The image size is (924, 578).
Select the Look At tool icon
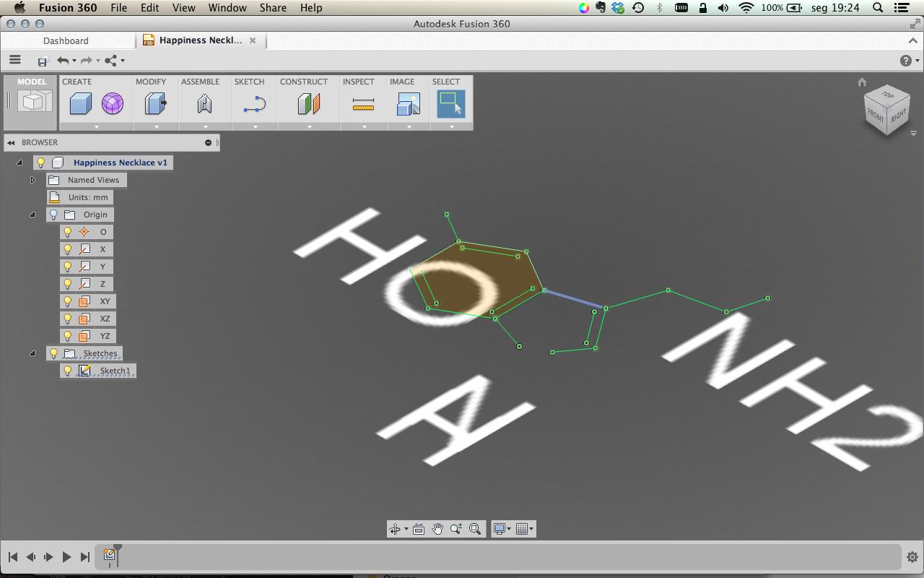(x=419, y=529)
